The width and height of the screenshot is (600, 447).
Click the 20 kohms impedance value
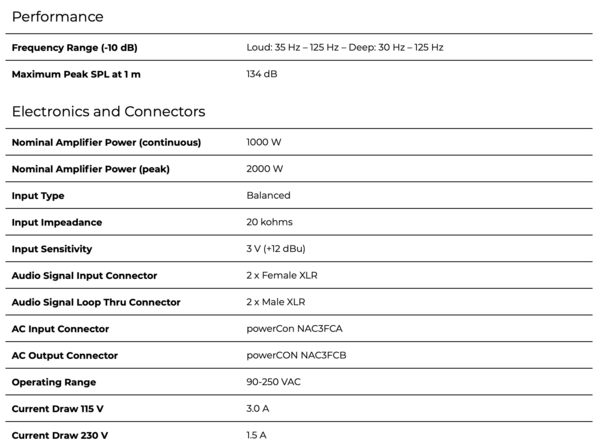tap(269, 222)
